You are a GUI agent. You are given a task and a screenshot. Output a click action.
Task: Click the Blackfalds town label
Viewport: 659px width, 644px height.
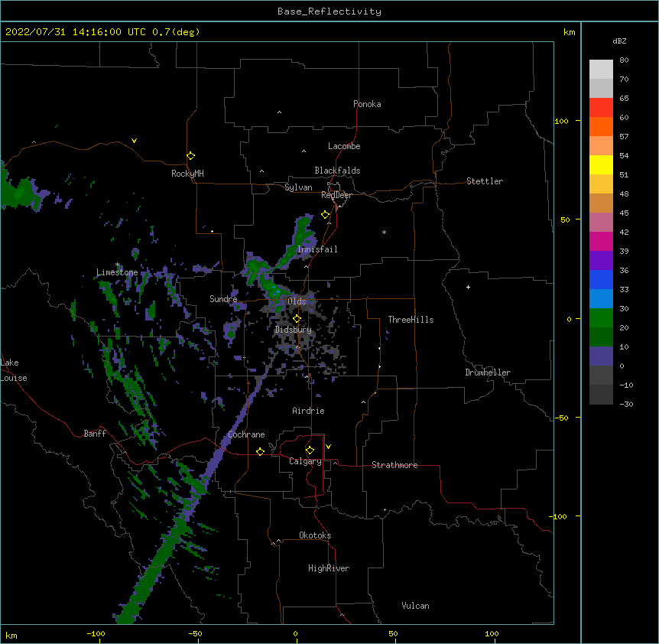(x=337, y=171)
